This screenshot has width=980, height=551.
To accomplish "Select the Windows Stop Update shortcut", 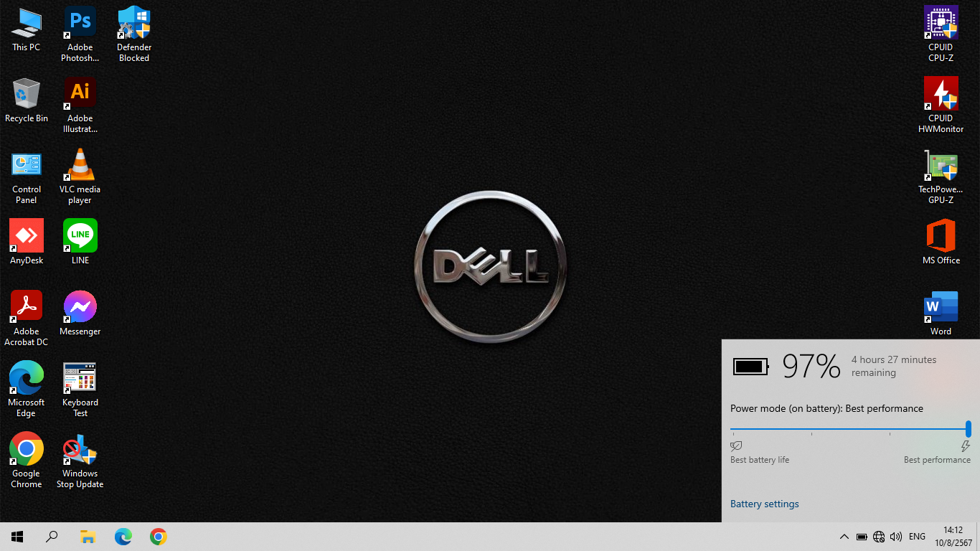I will 80,461.
